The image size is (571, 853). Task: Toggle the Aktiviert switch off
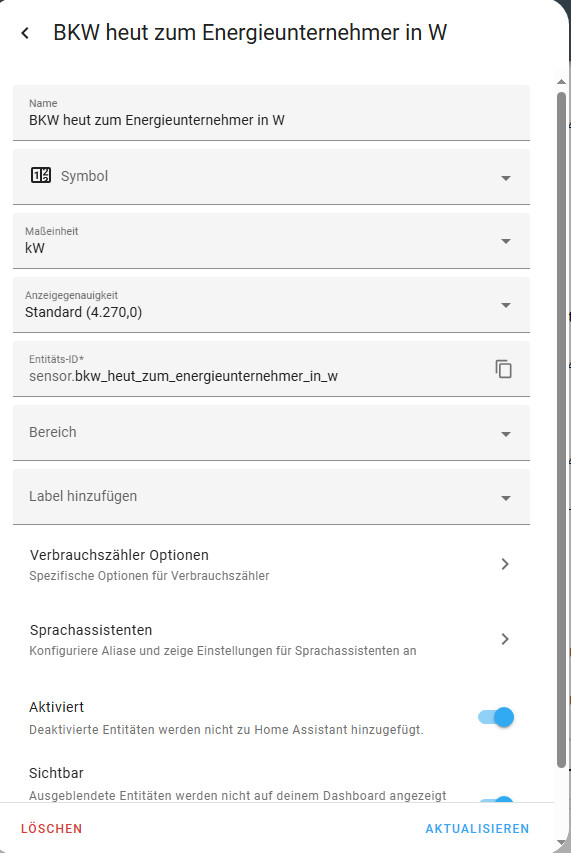(x=496, y=717)
